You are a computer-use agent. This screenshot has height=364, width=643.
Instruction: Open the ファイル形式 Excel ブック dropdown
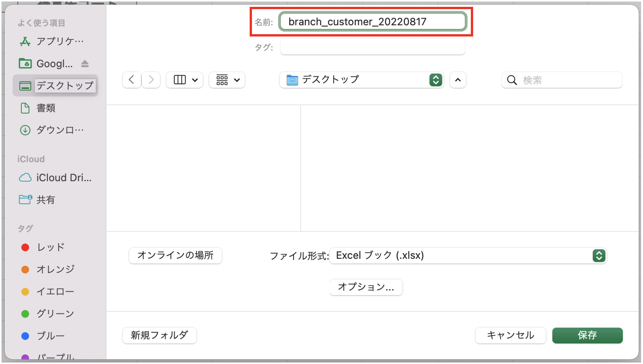pos(468,255)
